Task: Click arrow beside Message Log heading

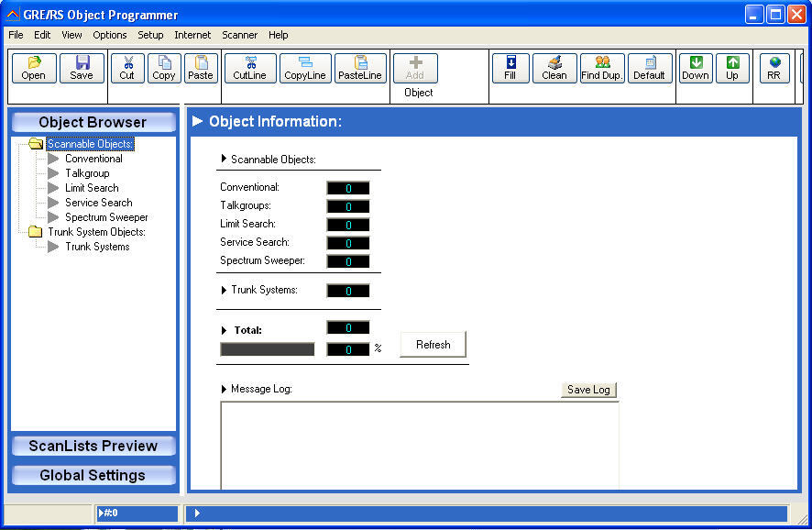Action: [x=224, y=389]
